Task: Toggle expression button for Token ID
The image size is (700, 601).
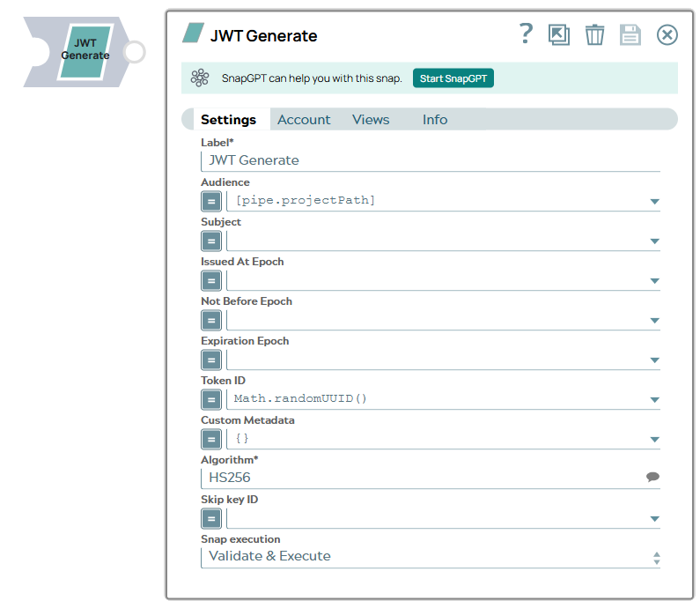Action: click(x=211, y=399)
